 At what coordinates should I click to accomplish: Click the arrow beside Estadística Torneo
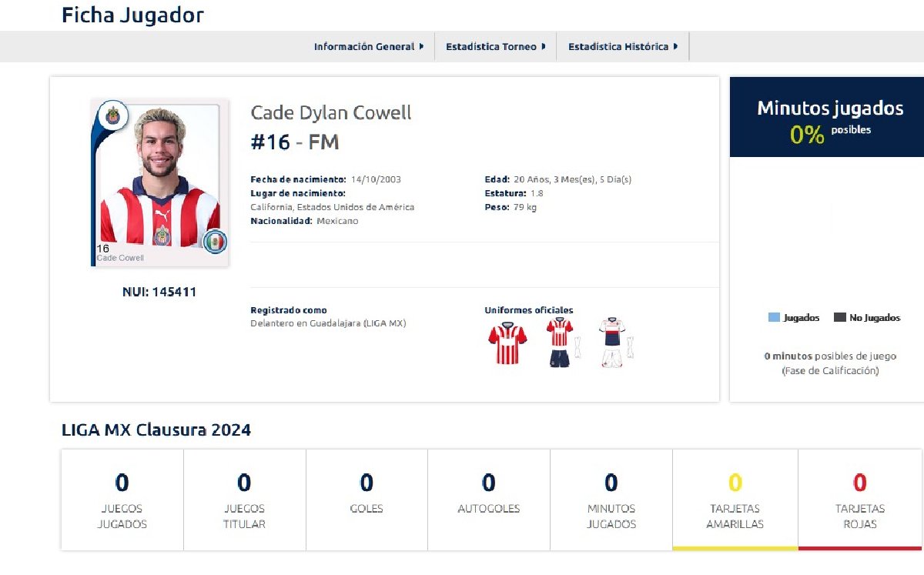click(543, 47)
